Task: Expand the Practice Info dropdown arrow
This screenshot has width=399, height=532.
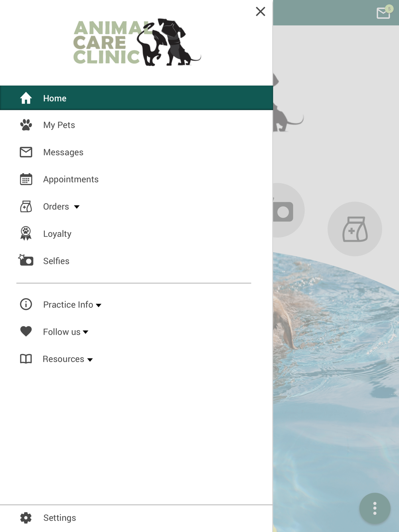Action: (x=99, y=305)
